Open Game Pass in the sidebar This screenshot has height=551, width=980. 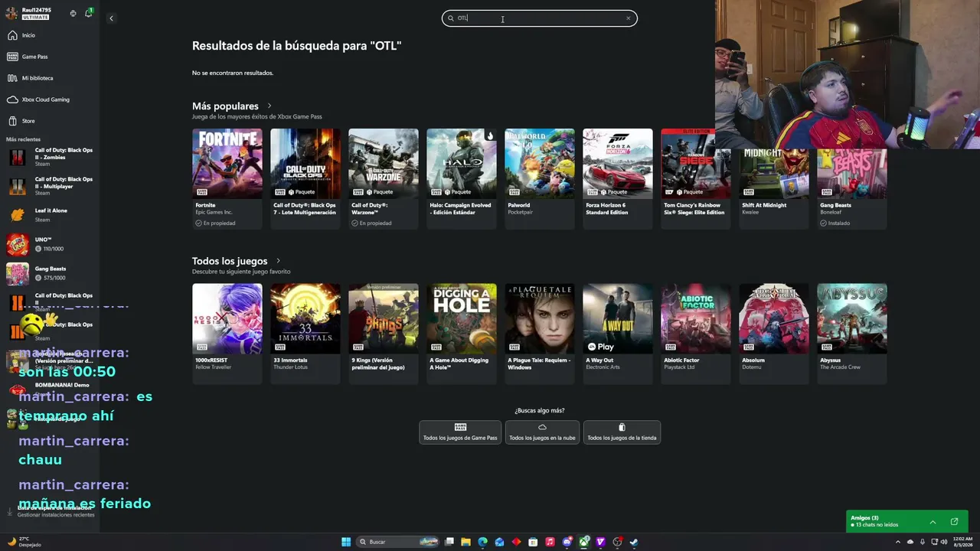tap(50, 57)
